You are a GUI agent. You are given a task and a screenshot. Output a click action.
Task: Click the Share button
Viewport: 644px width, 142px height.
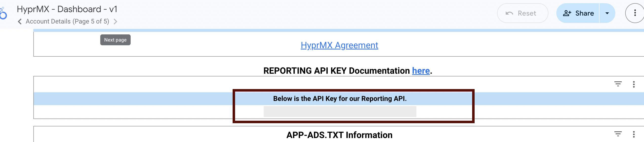coord(578,13)
